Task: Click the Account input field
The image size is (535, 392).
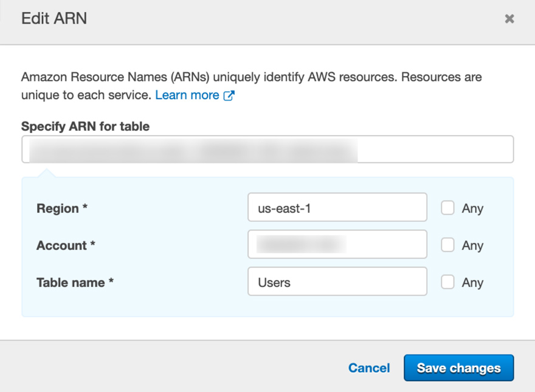Action: 337,244
